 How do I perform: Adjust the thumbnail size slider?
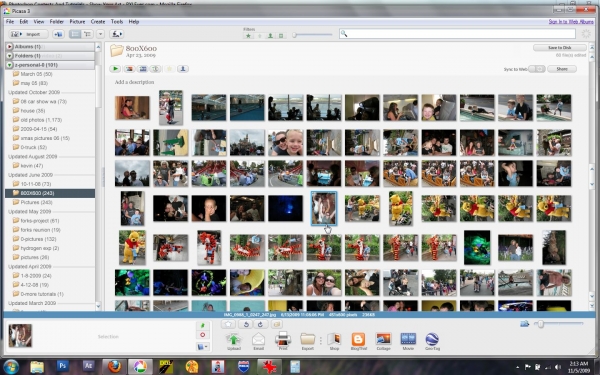coord(541,324)
